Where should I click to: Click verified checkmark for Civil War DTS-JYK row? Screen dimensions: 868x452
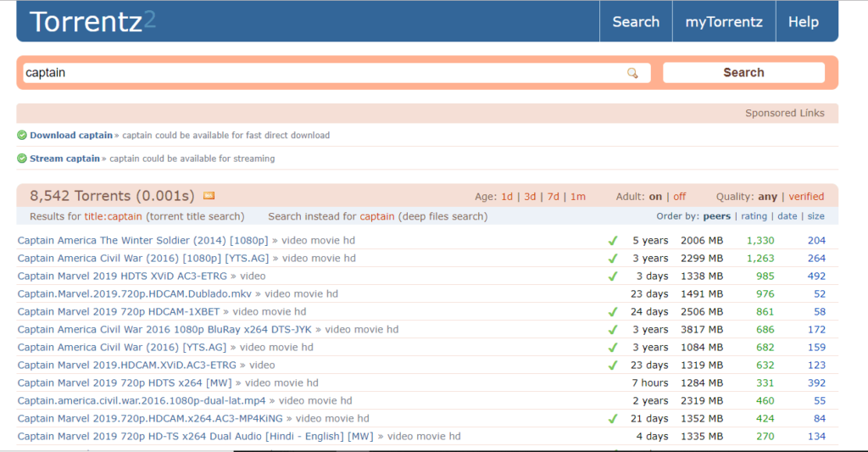click(x=612, y=329)
